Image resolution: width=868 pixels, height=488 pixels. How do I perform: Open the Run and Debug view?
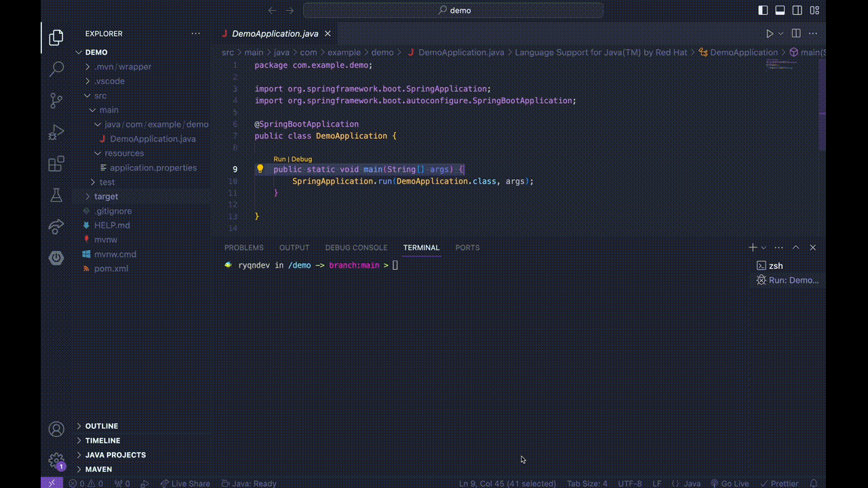pyautogui.click(x=56, y=132)
